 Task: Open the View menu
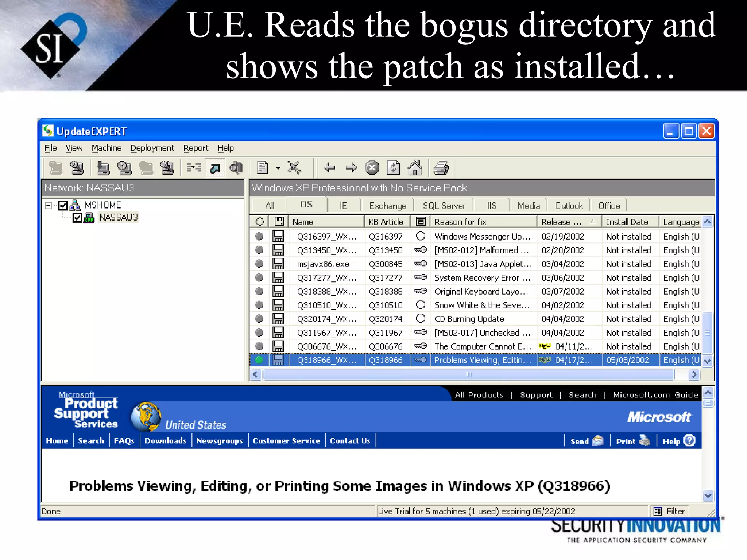74,148
